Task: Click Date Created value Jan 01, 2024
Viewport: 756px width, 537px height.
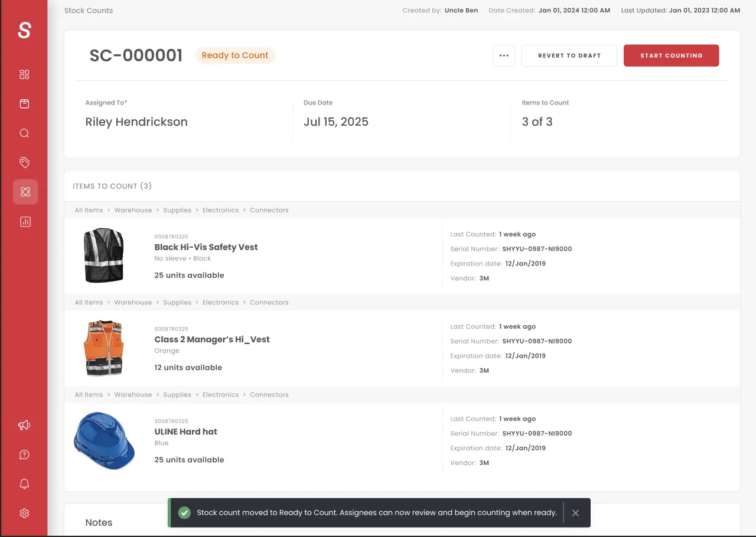Action: pyautogui.click(x=574, y=11)
